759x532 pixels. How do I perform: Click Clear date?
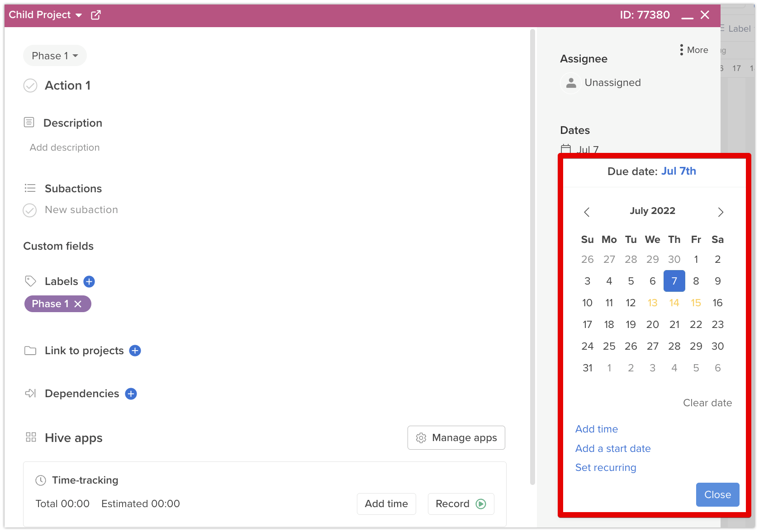click(x=707, y=403)
